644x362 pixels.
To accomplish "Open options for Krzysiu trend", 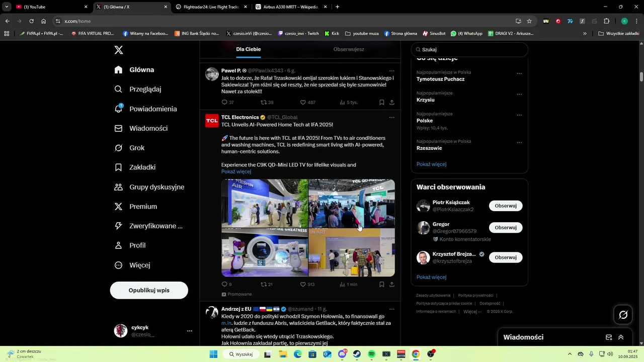I will (x=519, y=94).
